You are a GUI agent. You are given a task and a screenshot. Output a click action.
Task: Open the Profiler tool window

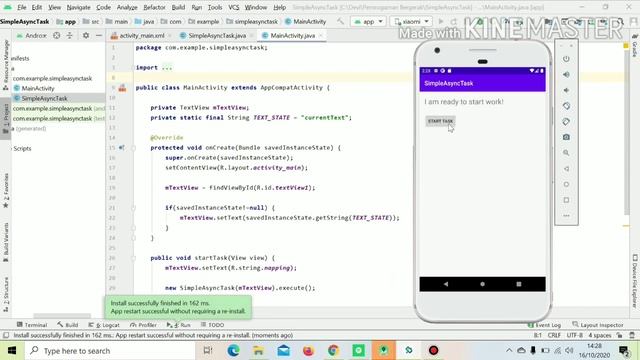(x=143, y=325)
